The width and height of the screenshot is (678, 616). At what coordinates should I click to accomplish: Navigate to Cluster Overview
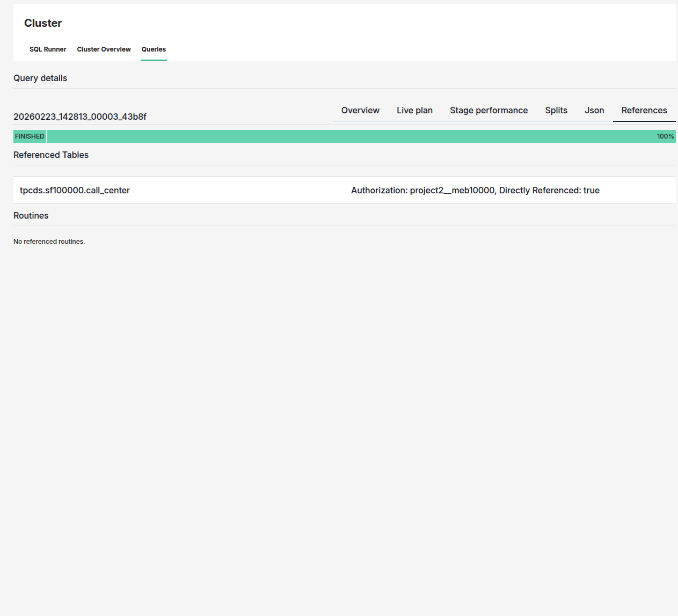(104, 49)
